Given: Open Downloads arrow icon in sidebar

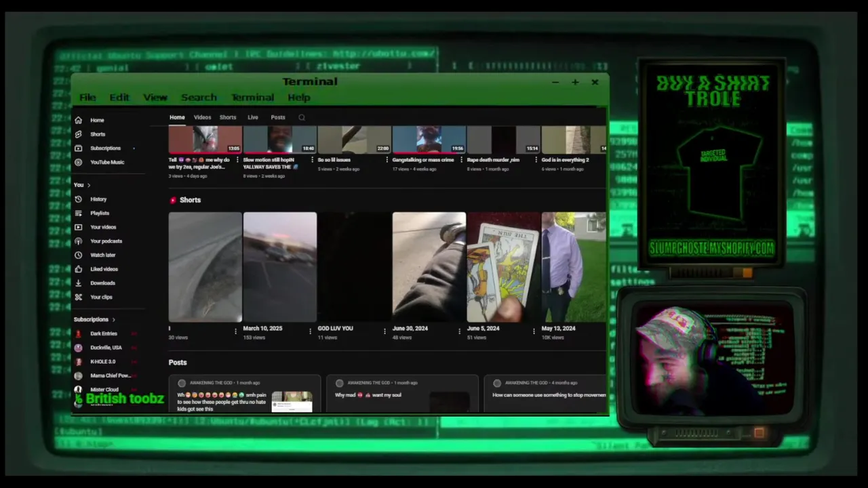Looking at the screenshot, I should pyautogui.click(x=78, y=283).
